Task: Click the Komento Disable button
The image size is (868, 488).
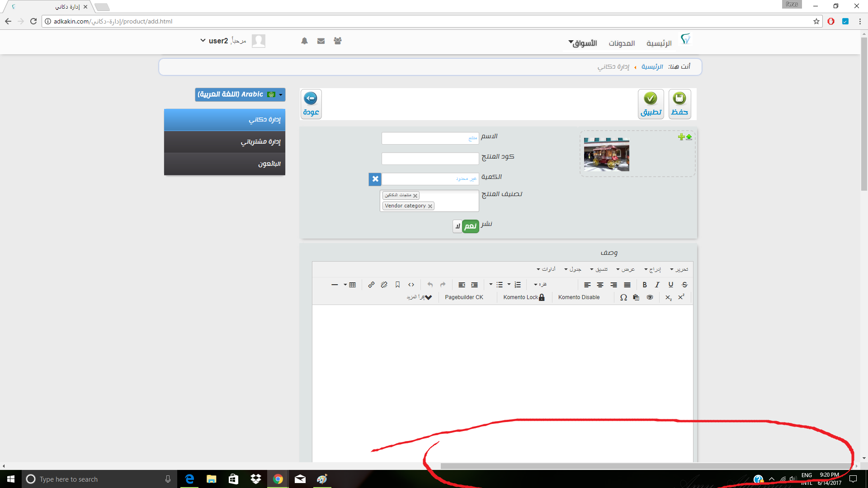Action: tap(579, 297)
